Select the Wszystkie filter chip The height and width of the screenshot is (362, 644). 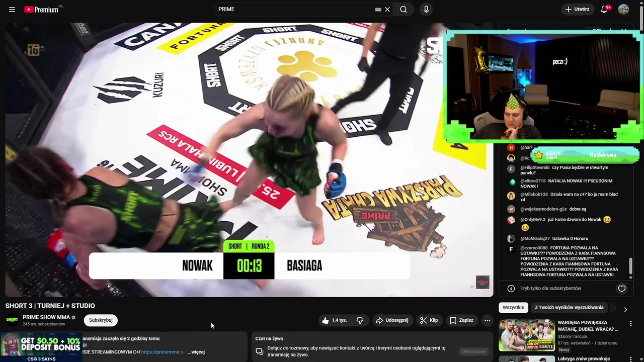click(513, 307)
